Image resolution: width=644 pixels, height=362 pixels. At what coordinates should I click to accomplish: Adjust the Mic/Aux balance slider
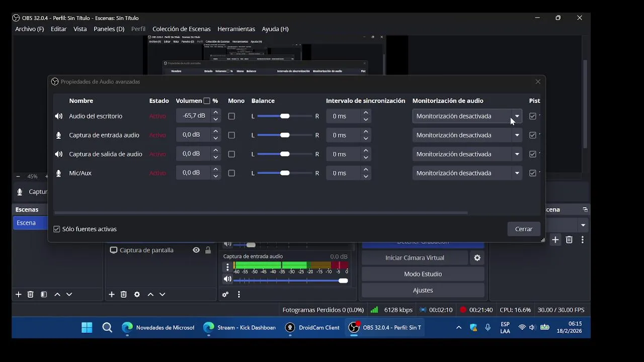tap(285, 173)
